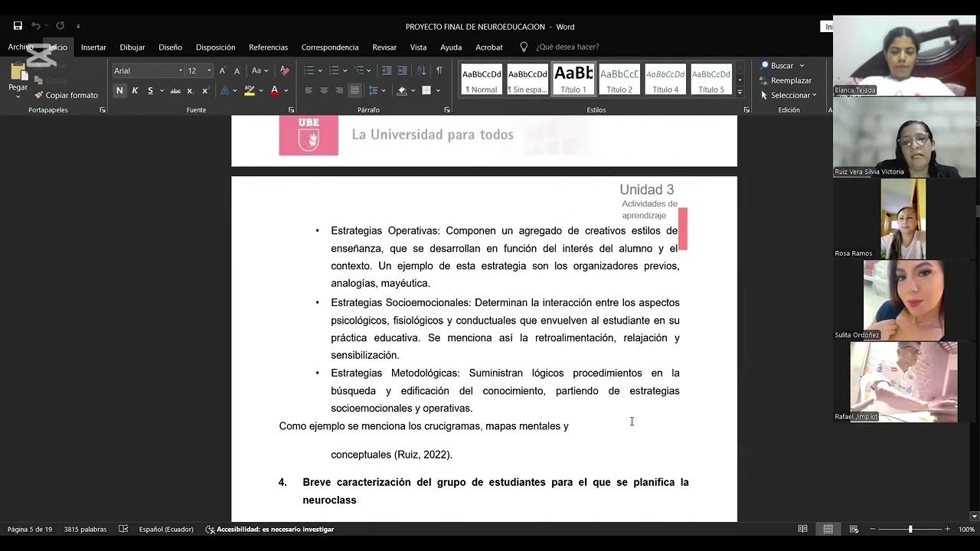Open the change case Aa dropdown
Viewport: 980px width, 551px height.
(260, 70)
